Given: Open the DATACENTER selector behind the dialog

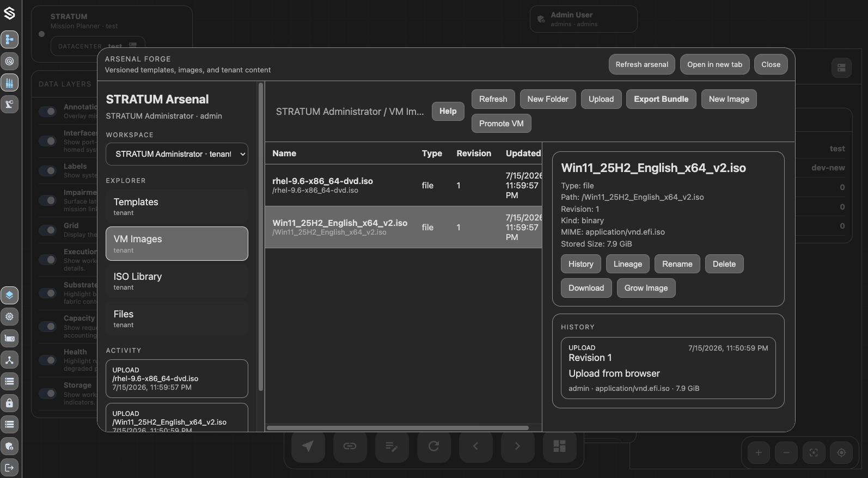Looking at the screenshot, I should pyautogui.click(x=98, y=46).
